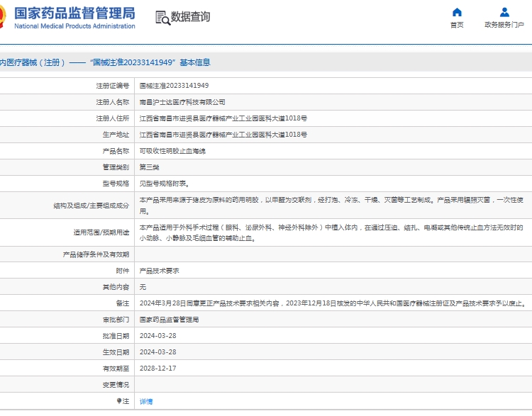The width and height of the screenshot is (532, 416).
Task: Click approval department value 国家药品监督管理局
Action: click(169, 320)
